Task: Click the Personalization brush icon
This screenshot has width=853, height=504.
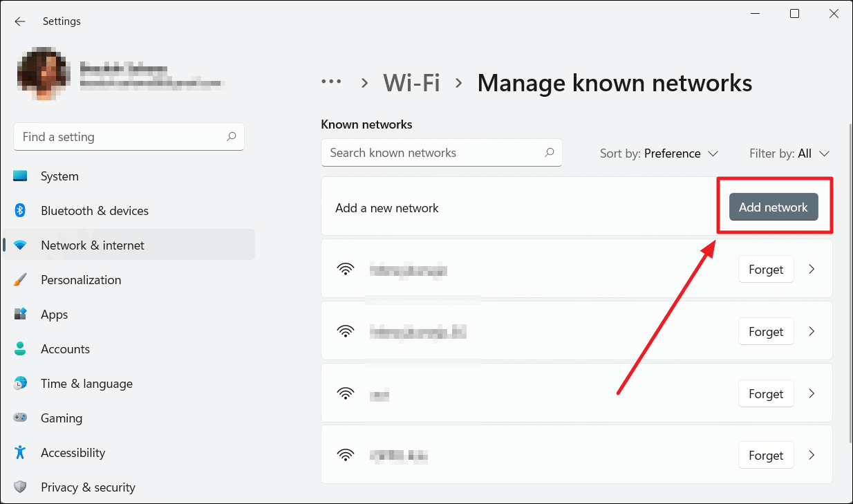Action: tap(21, 279)
